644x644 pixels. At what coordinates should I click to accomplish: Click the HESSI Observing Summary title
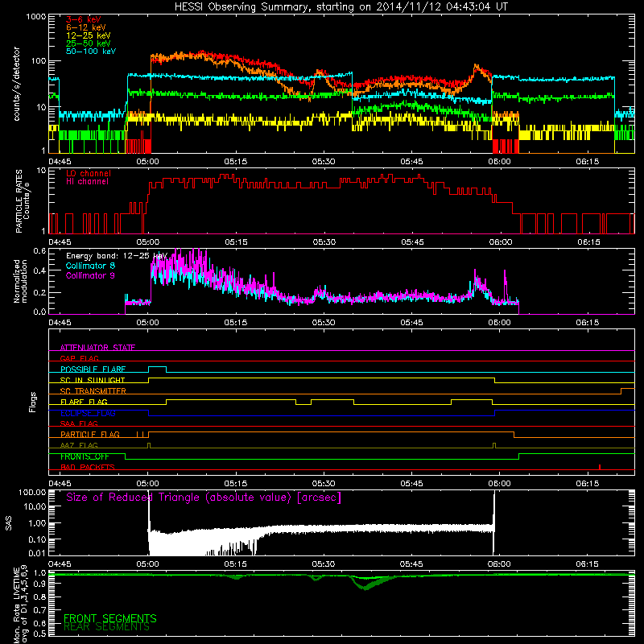coord(341,7)
